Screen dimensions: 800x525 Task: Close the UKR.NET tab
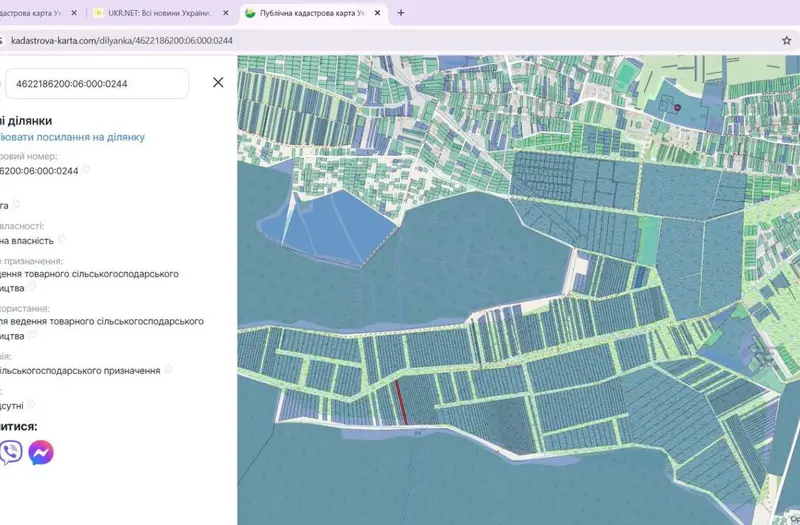[226, 13]
